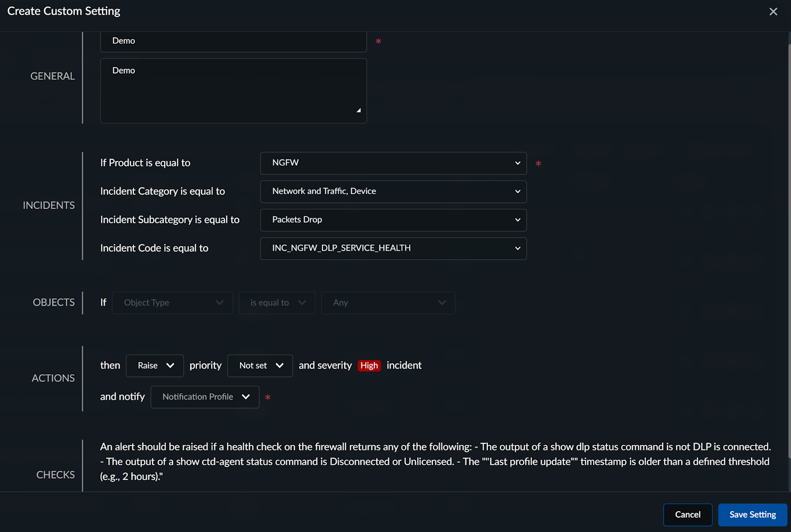Screen dimensions: 791x532
Task: Click the High severity badge
Action: coord(369,366)
